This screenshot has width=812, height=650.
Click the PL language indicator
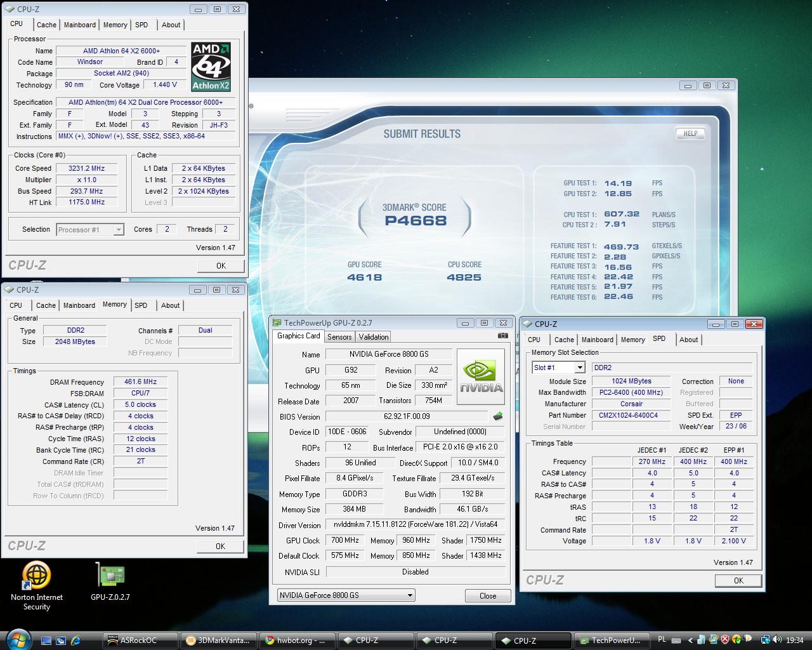click(662, 640)
